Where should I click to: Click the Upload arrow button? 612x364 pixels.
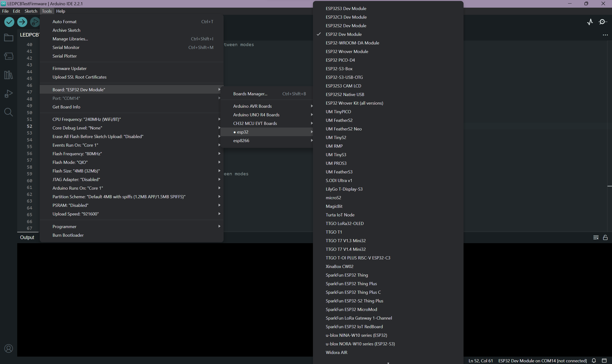22,22
